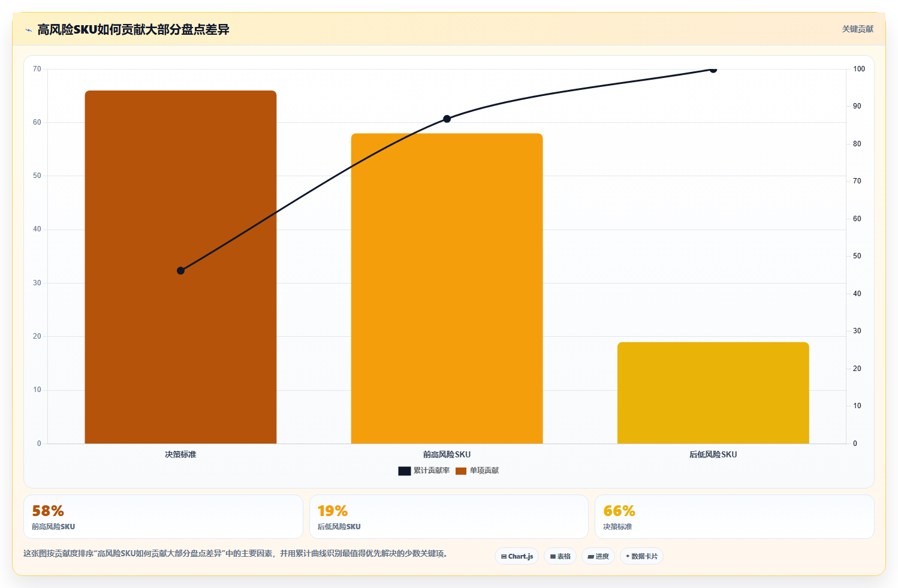Toggle the 累计贡献率 legend color box
The image size is (898, 588).
point(404,471)
